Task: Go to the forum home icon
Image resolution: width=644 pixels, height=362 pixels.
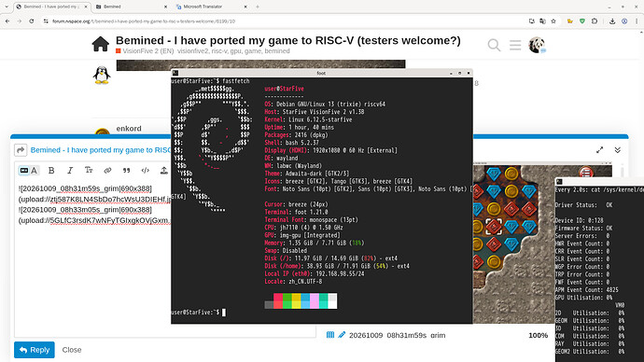Action: pyautogui.click(x=101, y=45)
